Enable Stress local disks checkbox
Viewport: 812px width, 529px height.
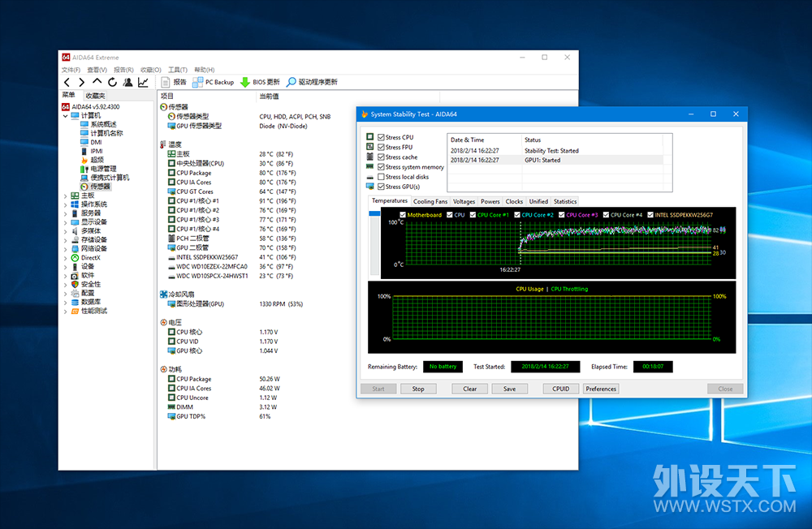pos(381,177)
